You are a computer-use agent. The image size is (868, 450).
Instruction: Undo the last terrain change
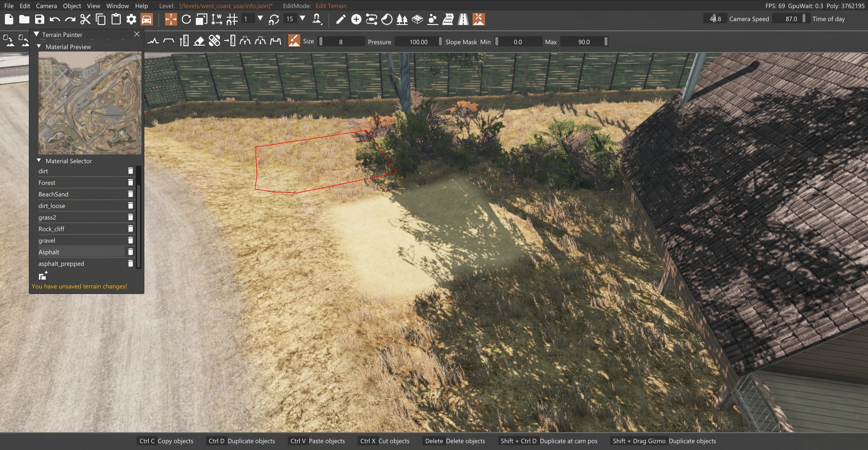coord(55,19)
